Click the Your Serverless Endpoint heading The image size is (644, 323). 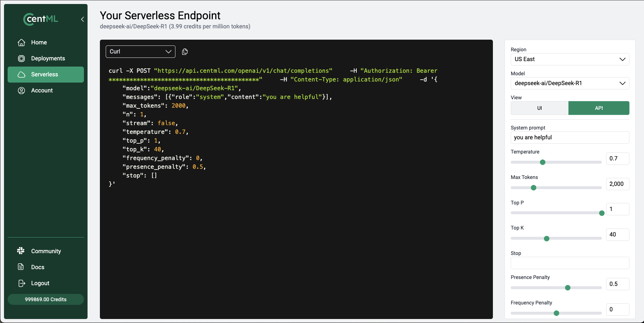coord(160,16)
